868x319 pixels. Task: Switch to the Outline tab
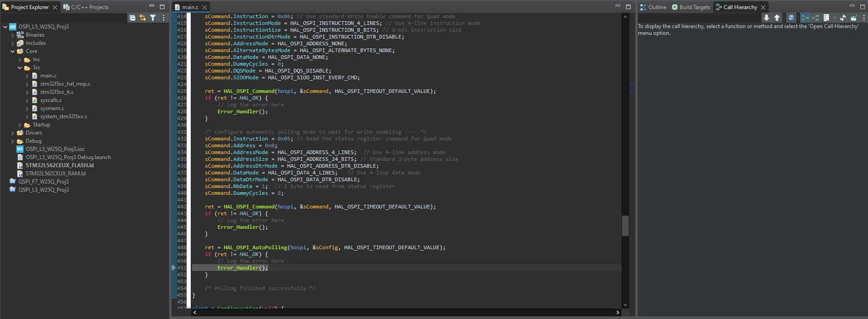653,7
